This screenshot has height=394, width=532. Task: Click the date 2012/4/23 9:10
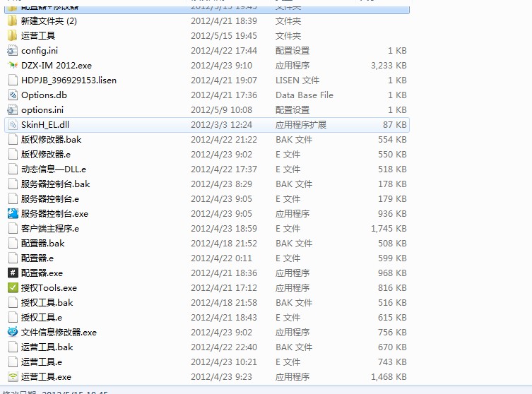(x=222, y=66)
